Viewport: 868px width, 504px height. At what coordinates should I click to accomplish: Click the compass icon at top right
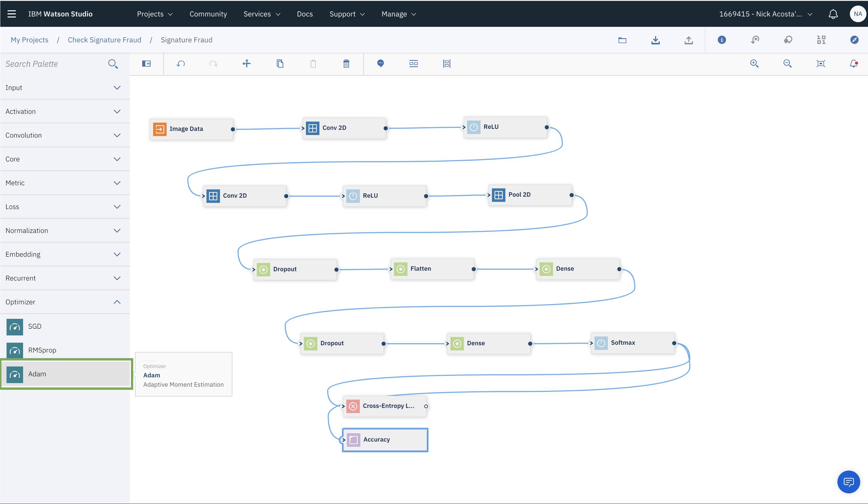[x=854, y=40]
